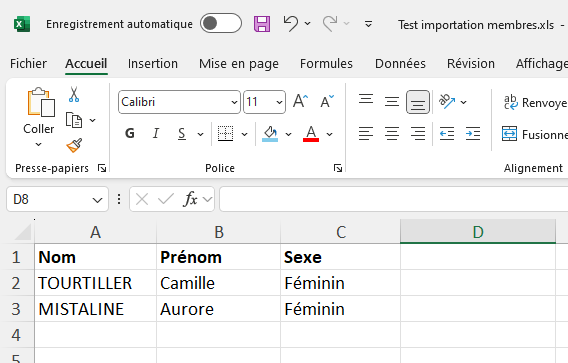Viewport: 568px width, 363px height.
Task: Open the copy options dropdown arrow
Action: pos(93,120)
